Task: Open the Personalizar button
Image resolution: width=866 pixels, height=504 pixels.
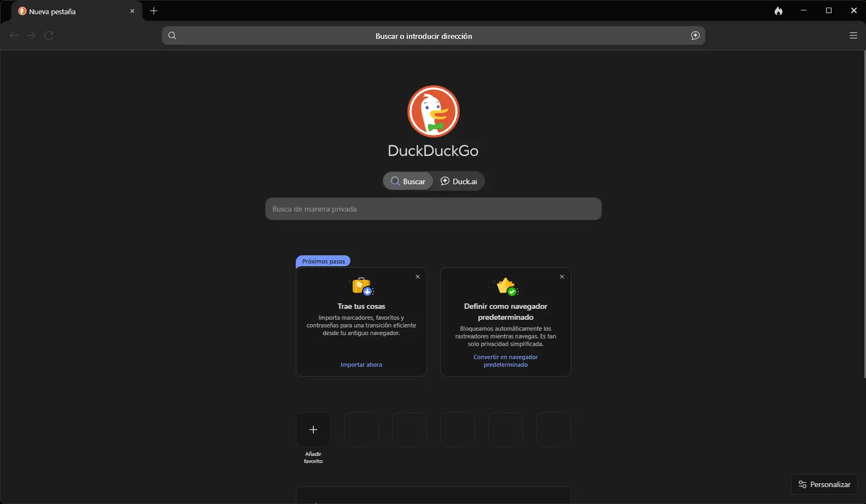Action: tap(824, 484)
